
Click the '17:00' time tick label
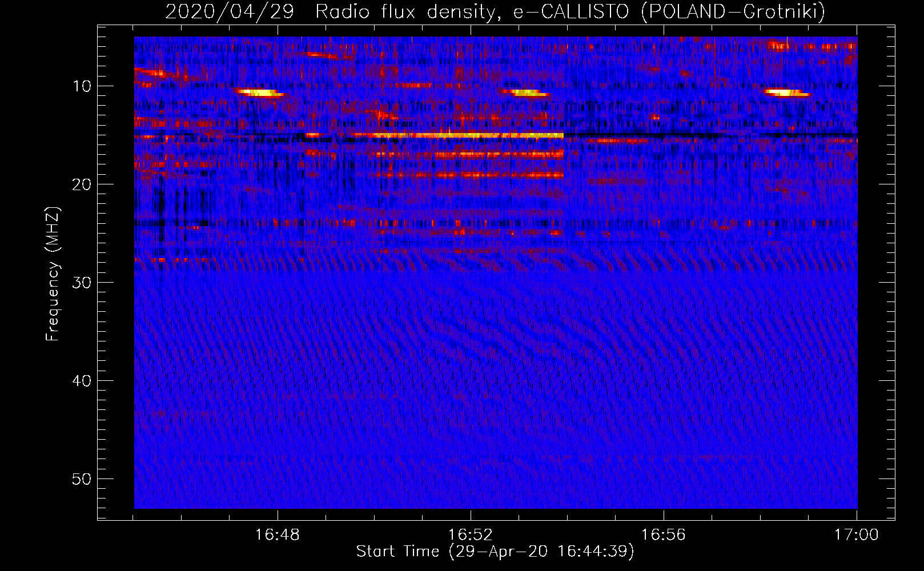(857, 535)
